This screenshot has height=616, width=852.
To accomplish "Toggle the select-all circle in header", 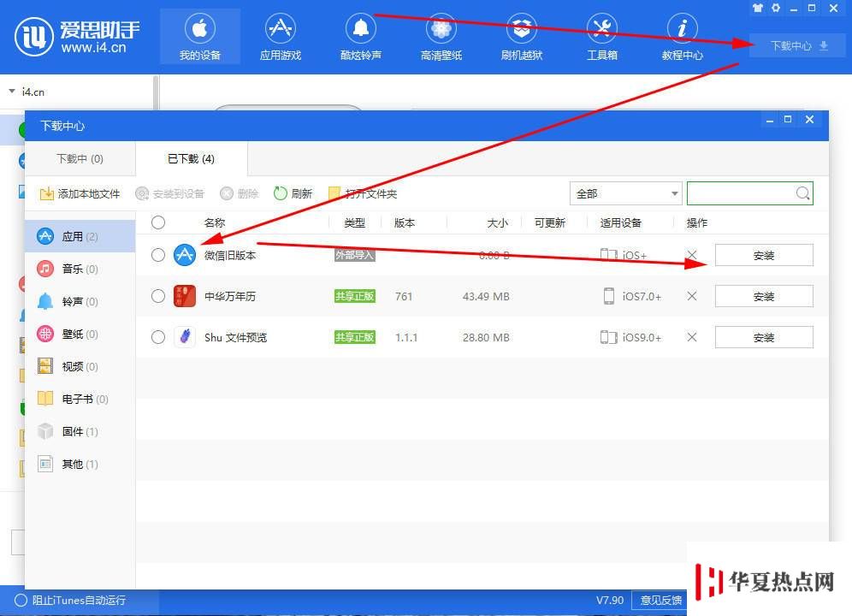I will point(158,222).
